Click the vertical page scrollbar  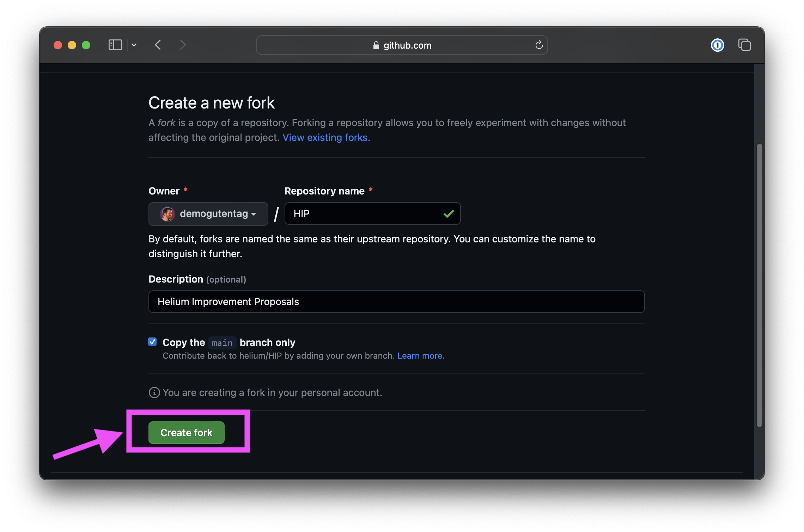(x=759, y=285)
